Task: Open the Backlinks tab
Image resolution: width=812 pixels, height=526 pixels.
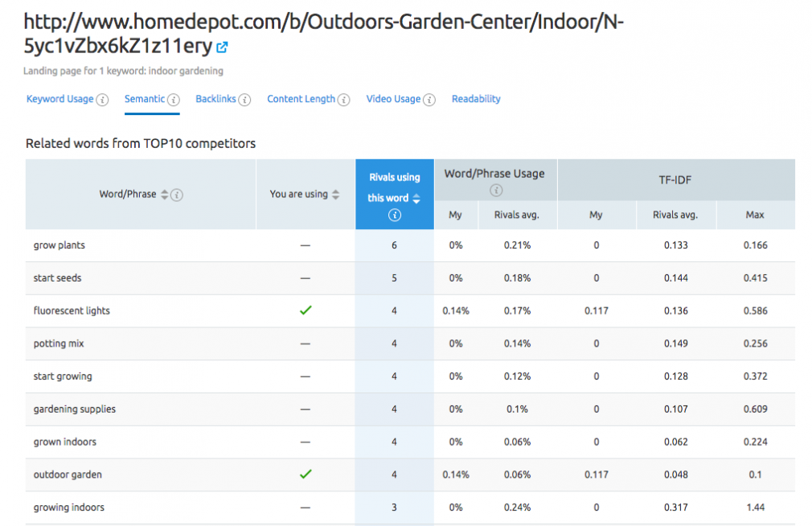Action: point(215,99)
